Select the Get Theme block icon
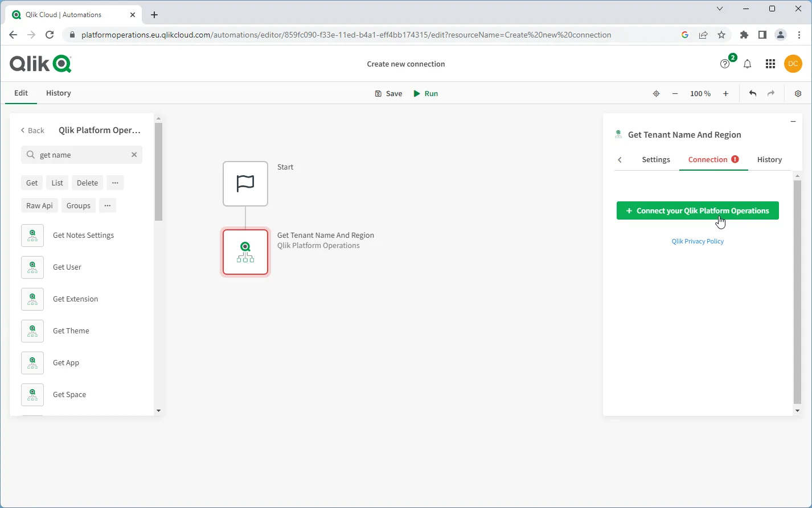The image size is (812, 508). pos(32,331)
